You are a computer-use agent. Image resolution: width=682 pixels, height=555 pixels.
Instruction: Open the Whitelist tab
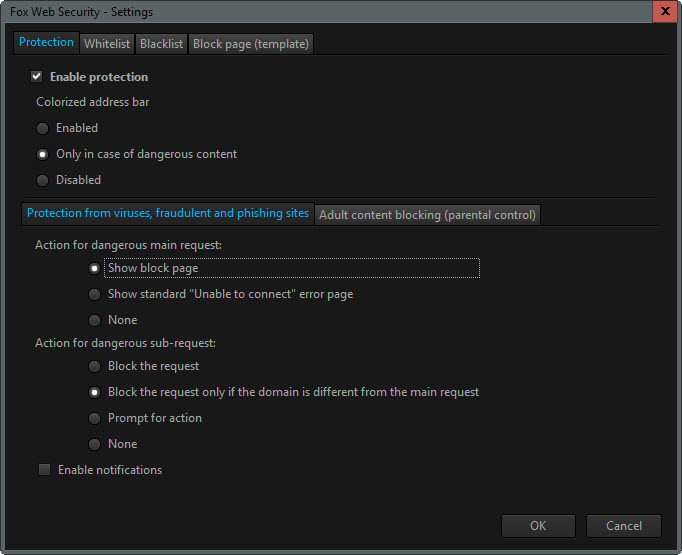107,44
